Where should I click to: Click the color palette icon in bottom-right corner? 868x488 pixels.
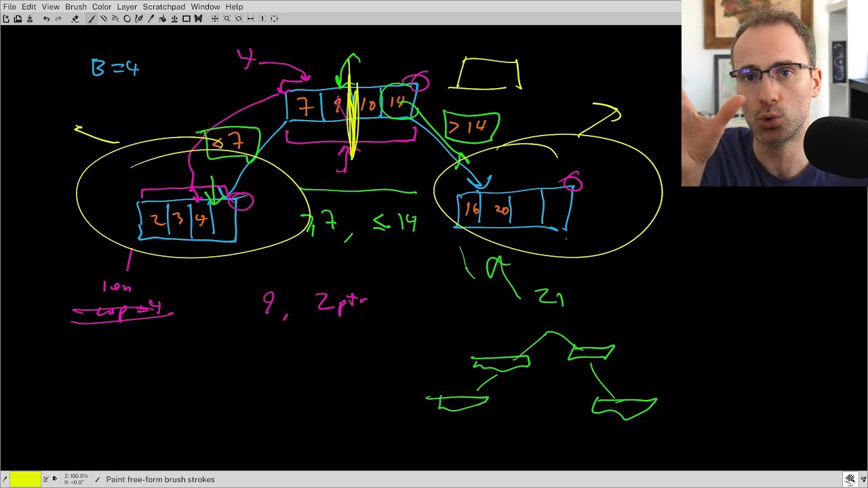863,479
